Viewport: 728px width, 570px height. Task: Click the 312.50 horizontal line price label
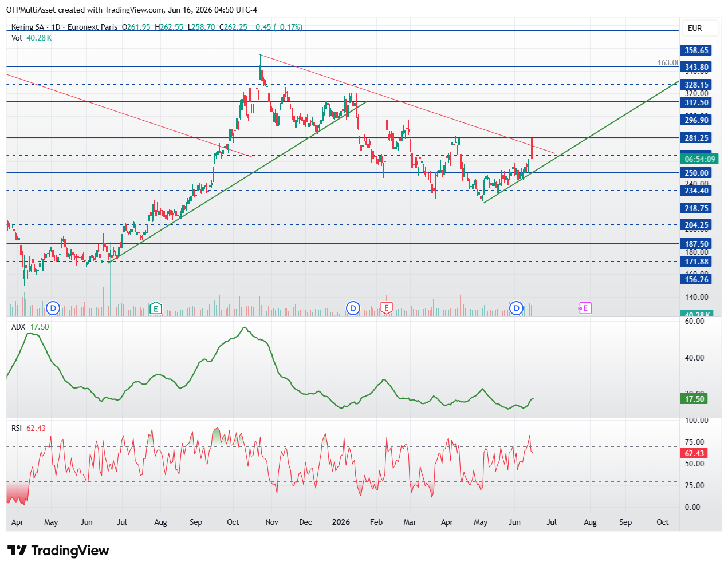696,102
